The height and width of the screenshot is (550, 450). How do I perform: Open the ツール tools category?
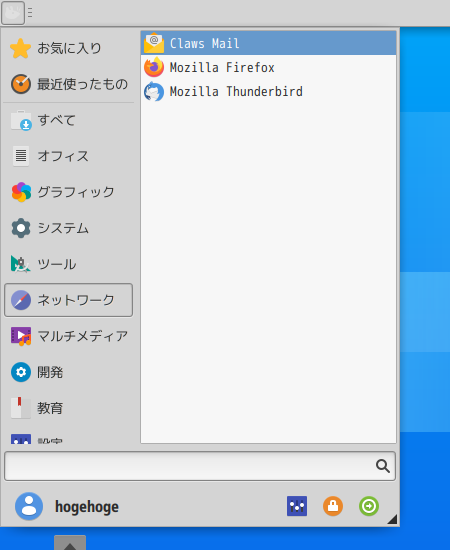pyautogui.click(x=68, y=264)
